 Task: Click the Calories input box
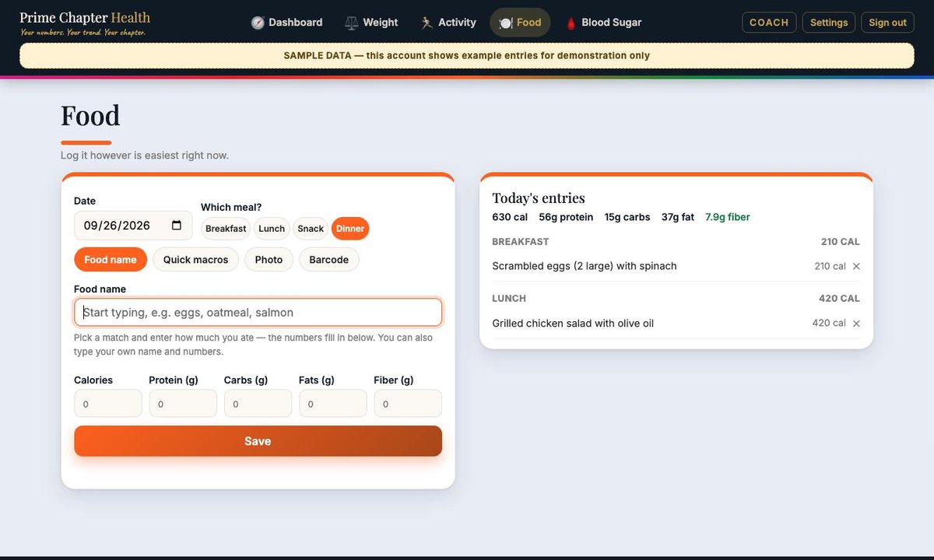pyautogui.click(x=108, y=404)
